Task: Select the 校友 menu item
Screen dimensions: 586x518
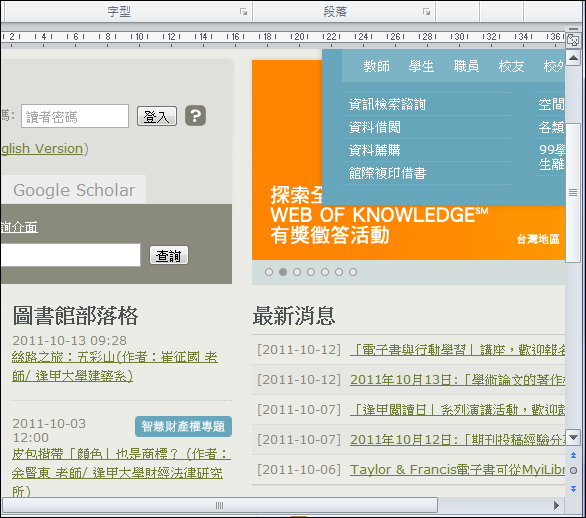Action: pos(511,66)
